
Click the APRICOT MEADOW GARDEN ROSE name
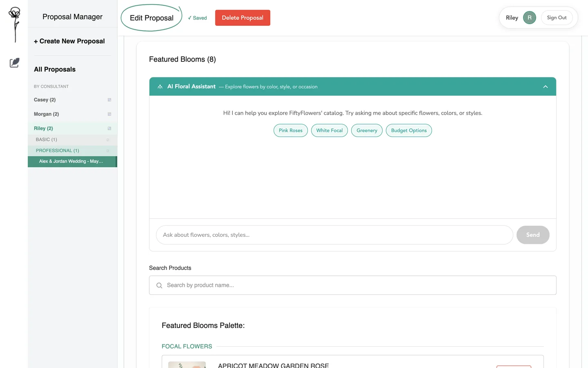(x=274, y=366)
